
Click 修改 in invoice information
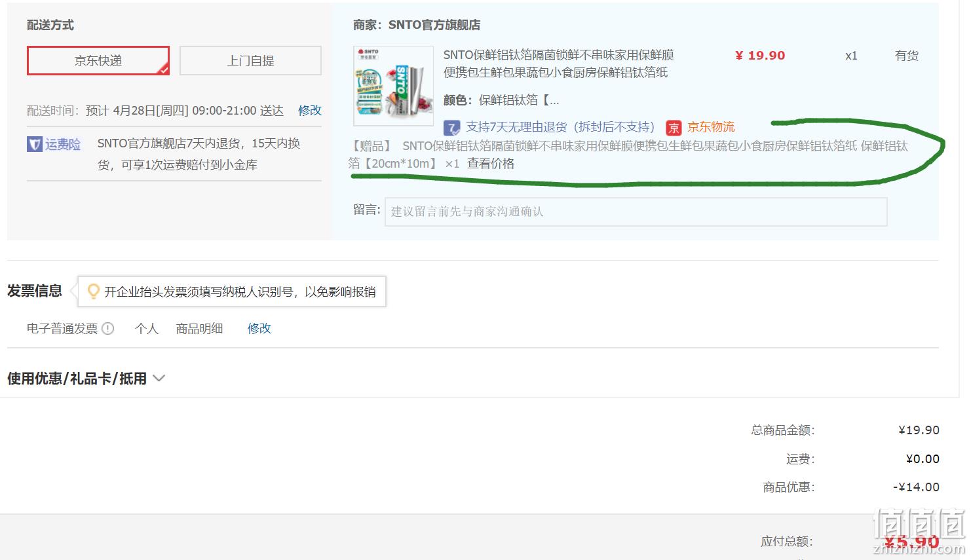(x=259, y=329)
